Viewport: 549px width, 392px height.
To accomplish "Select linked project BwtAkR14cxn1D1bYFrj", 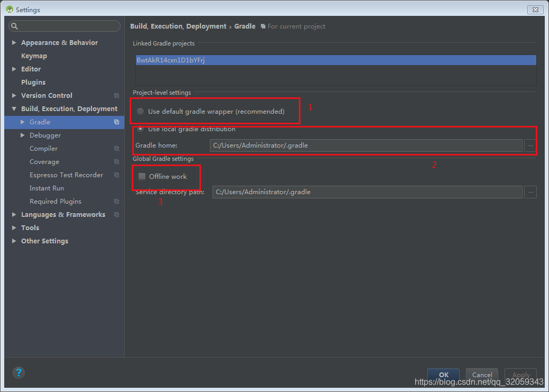I will click(336, 60).
